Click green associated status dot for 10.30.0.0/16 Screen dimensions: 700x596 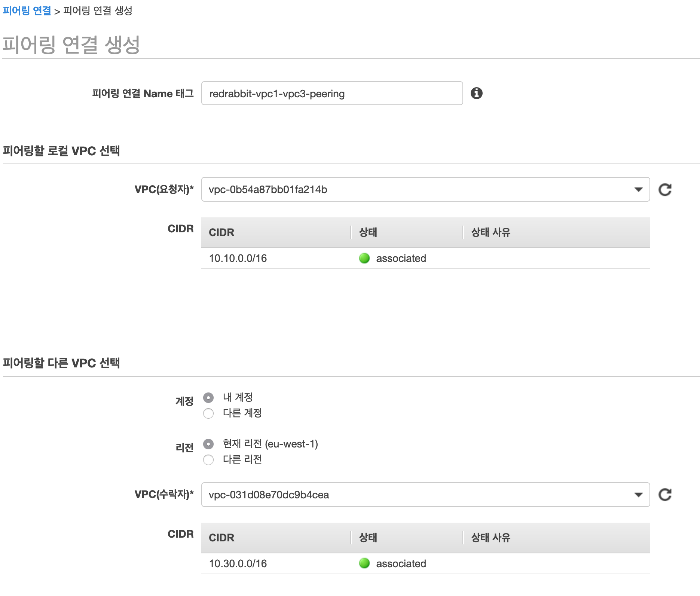coord(364,563)
